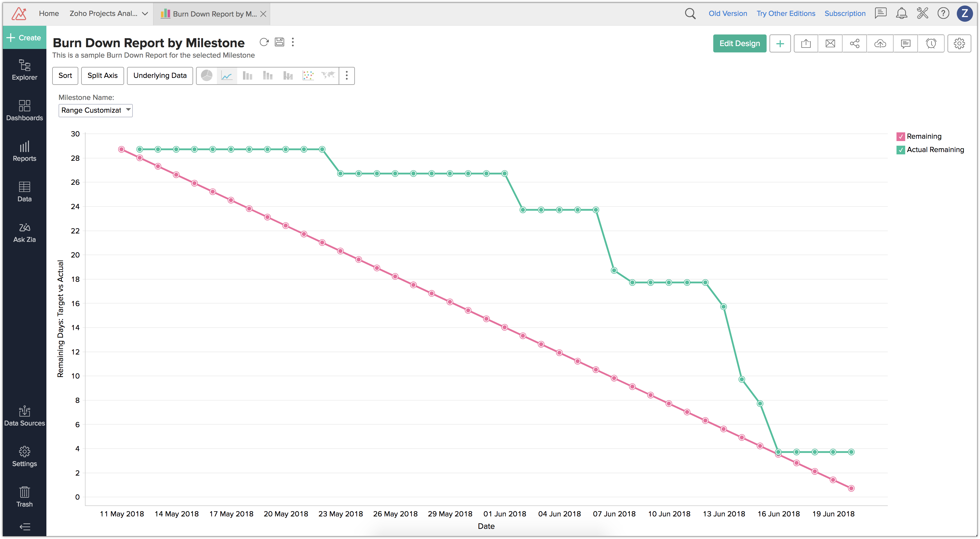Switch to the Home tab

[x=49, y=14]
